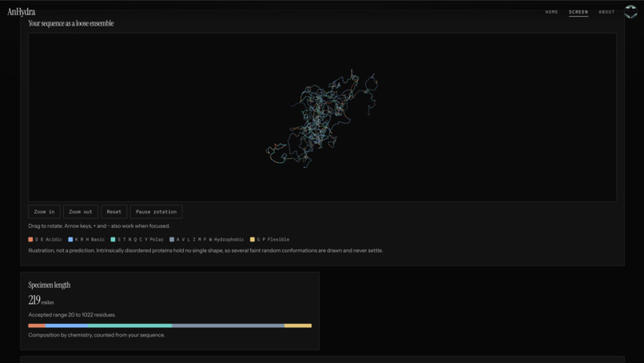Click the circular emblem icon top right
This screenshot has width=644, height=363.
coord(631,11)
